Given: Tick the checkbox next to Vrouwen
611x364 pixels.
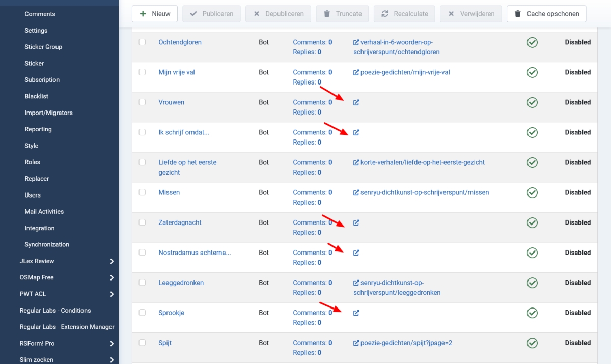Looking at the screenshot, I should pos(142,102).
